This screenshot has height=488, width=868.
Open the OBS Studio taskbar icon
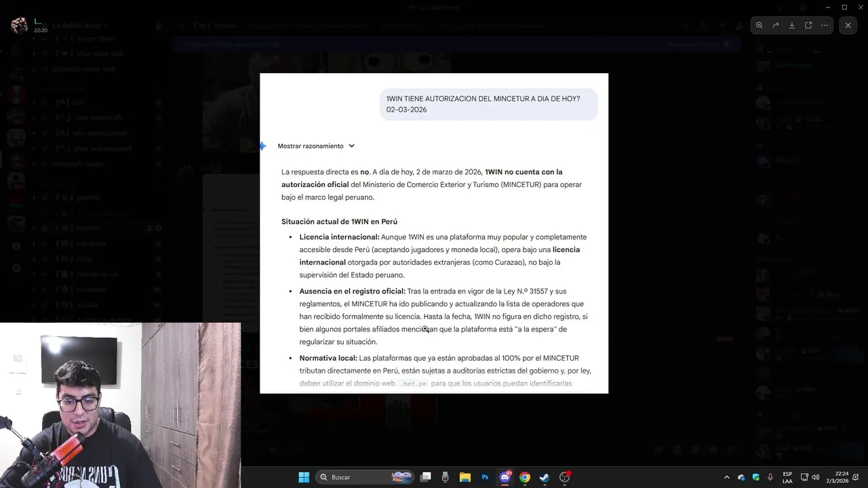coord(564,477)
